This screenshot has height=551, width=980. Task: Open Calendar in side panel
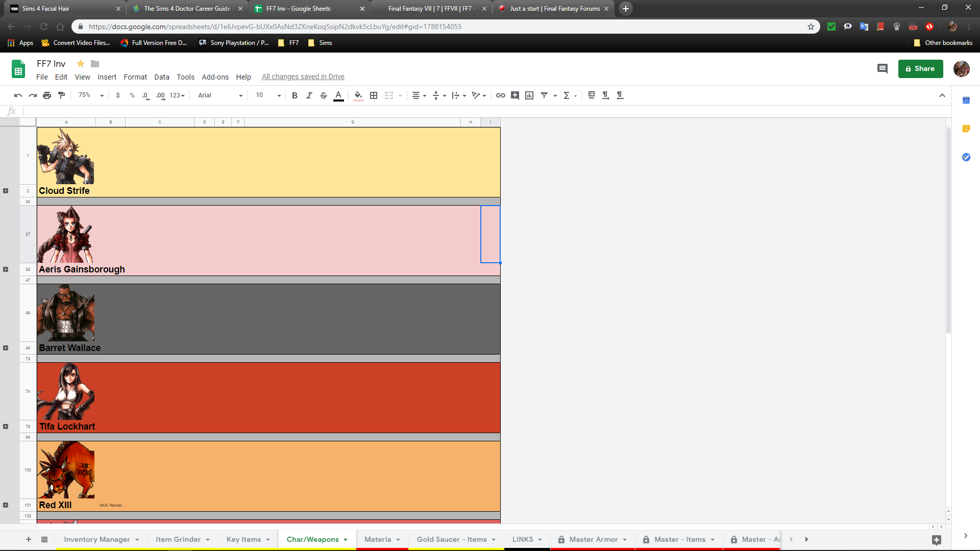coord(966,101)
